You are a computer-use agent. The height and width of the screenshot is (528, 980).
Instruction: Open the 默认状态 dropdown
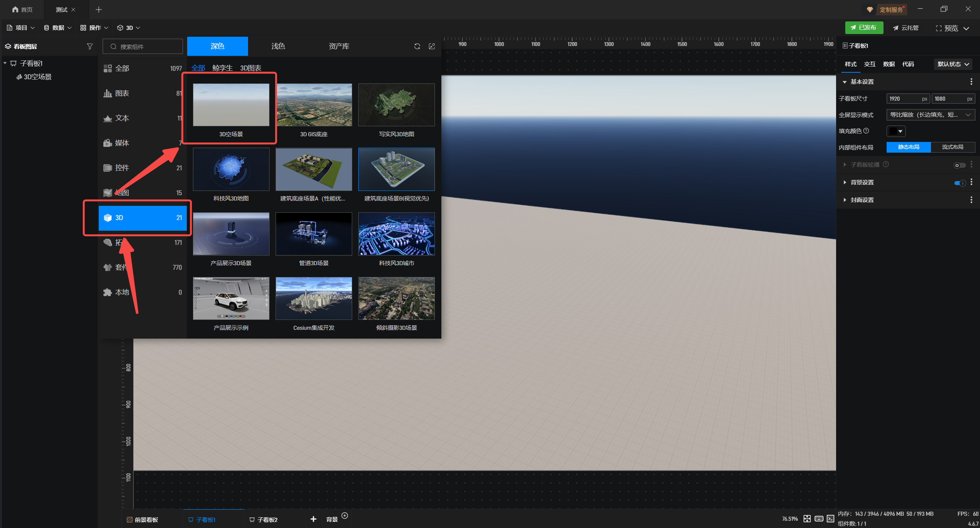pos(953,64)
